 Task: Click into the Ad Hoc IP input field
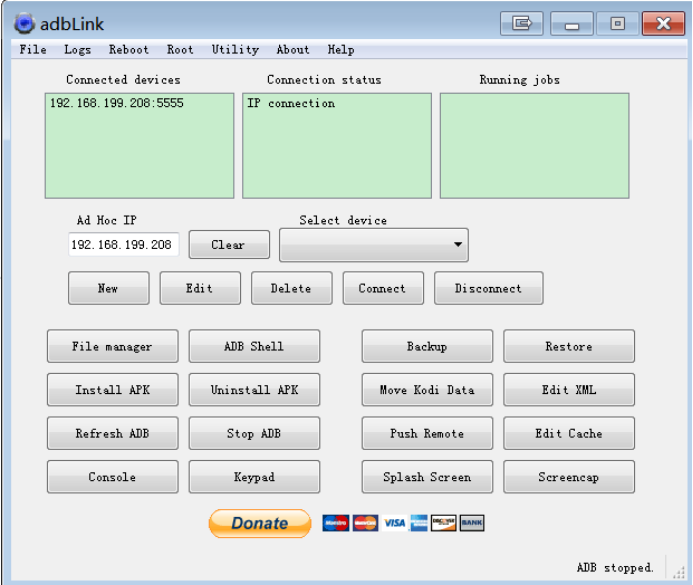point(123,245)
